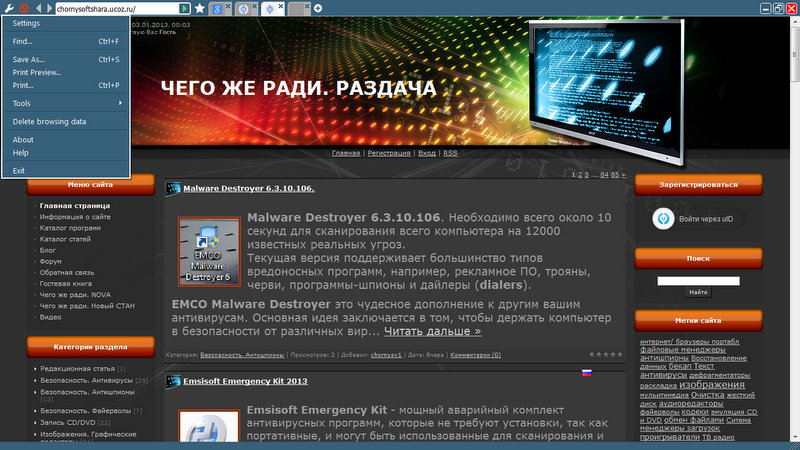The width and height of the screenshot is (800, 450).
Task: Open a new tab with plus icon
Action: (318, 8)
